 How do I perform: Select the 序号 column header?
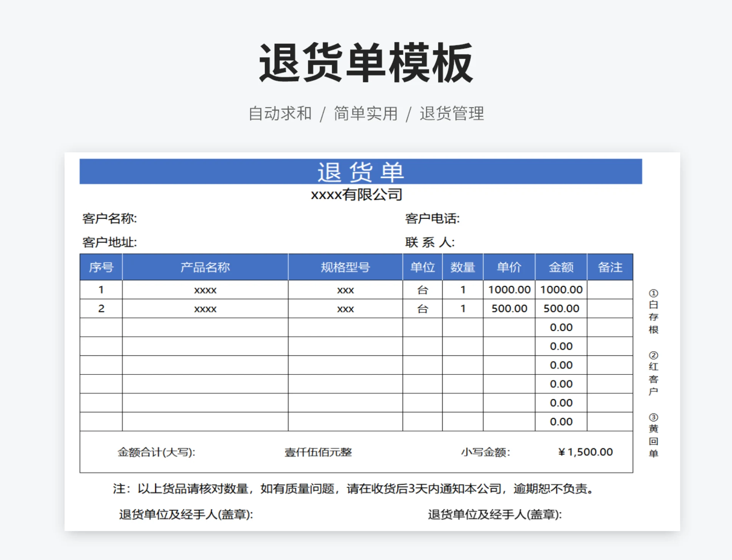coord(101,267)
